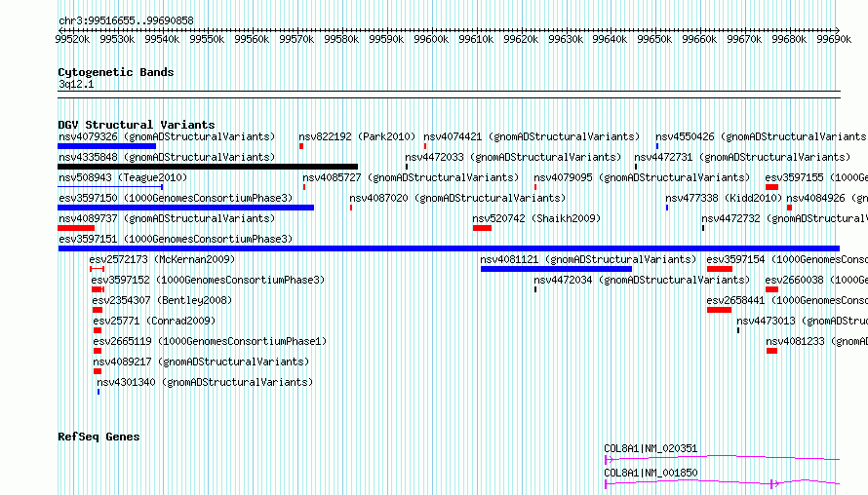
Task: Click the nsv4079326 blue variant bar
Action: point(107,146)
